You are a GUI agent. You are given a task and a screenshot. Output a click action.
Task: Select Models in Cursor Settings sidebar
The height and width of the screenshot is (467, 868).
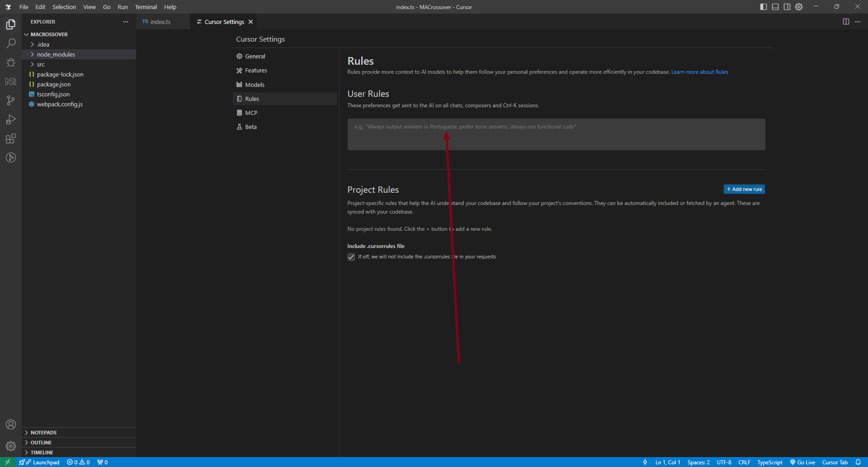click(255, 85)
